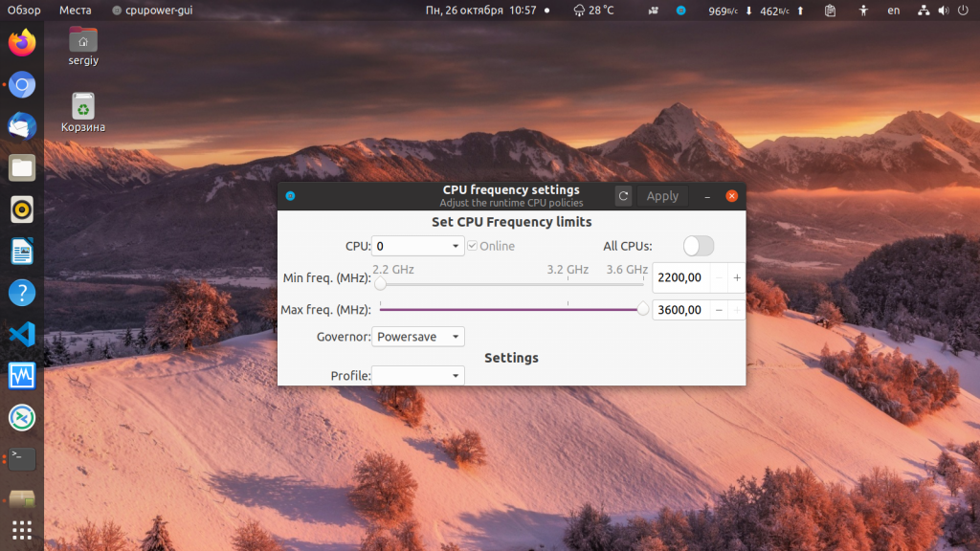Open the Rhythmbox music player icon

(22, 209)
